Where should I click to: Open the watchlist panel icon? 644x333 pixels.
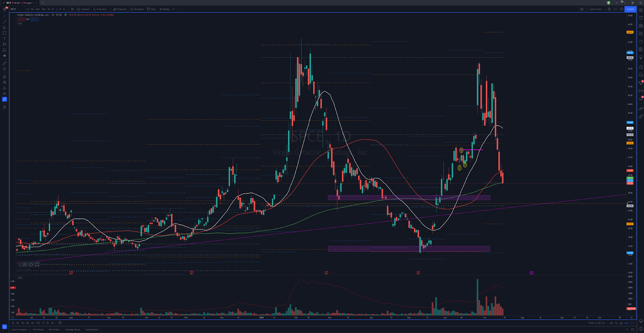click(641, 10)
